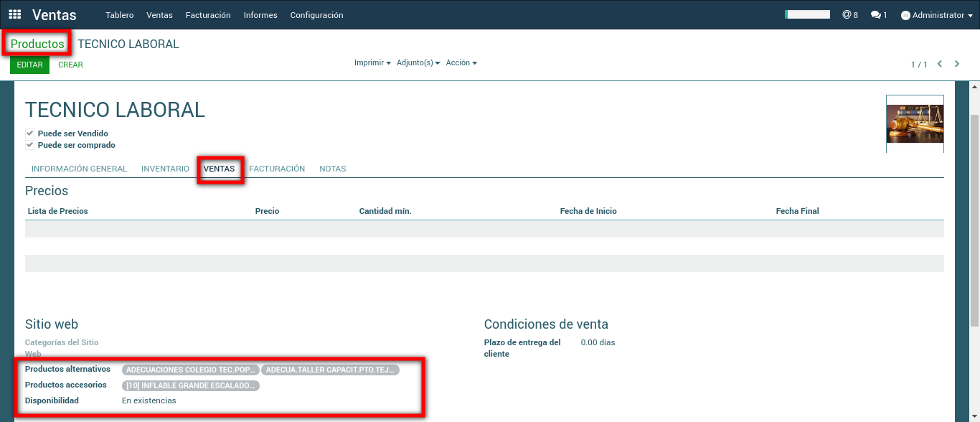
Task: Toggle the Puede ser comprado checkbox
Action: pyautogui.click(x=30, y=145)
